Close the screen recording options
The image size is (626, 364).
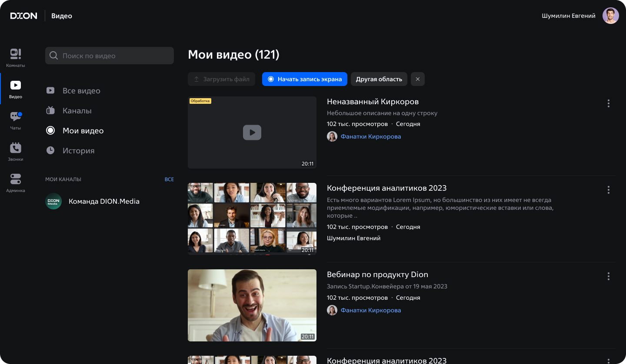pos(418,79)
